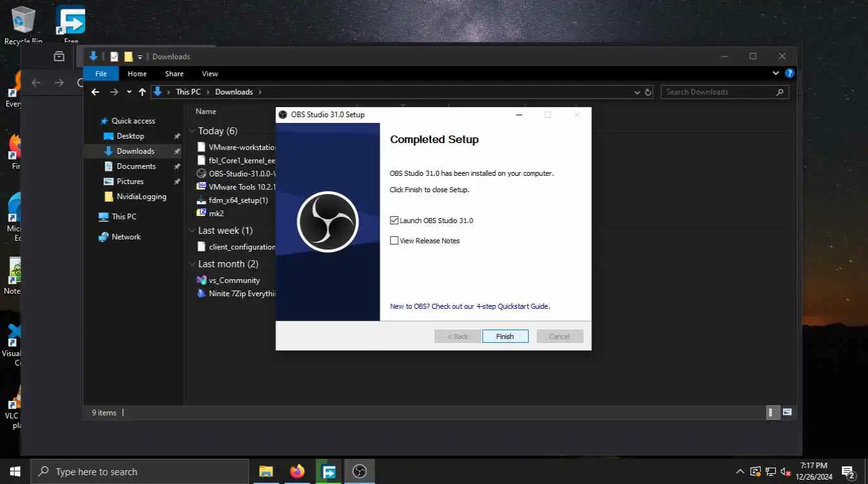Viewport: 868px width, 484px height.
Task: Open the taskbar clock and date
Action: (814, 471)
